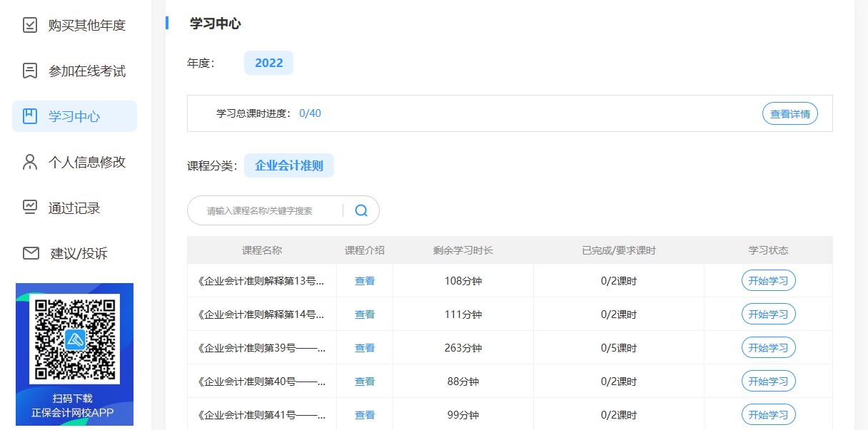Click the app download QR code
Viewport: 868px width, 430px height.
(74, 340)
